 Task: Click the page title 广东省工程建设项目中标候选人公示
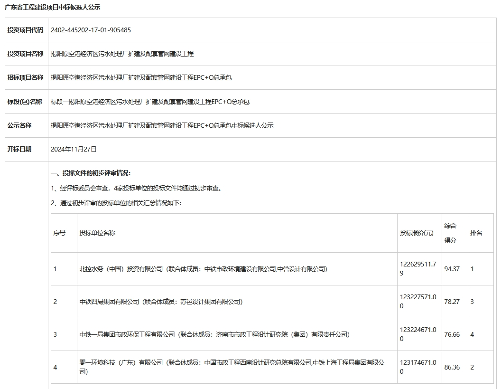(52, 7)
